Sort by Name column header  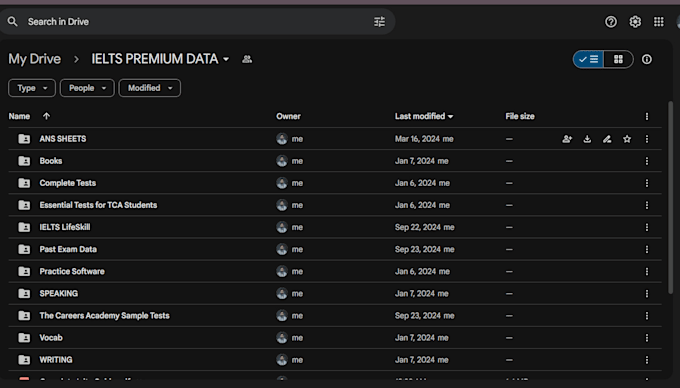pyautogui.click(x=20, y=116)
